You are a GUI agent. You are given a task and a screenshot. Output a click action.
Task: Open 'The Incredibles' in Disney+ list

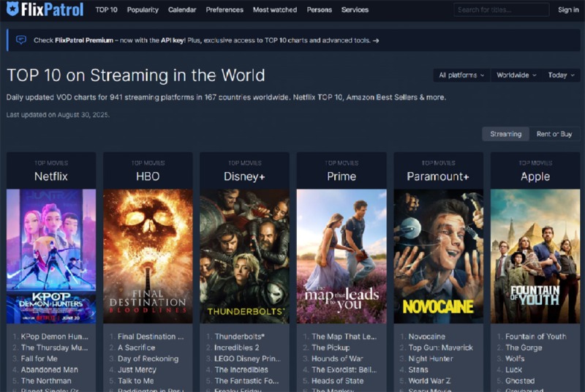coord(241,370)
